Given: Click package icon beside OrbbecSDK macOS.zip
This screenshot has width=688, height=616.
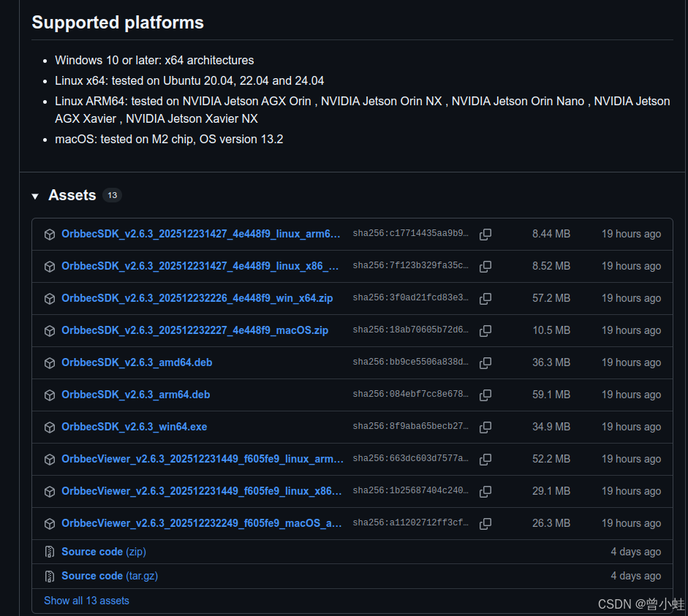Looking at the screenshot, I should [50, 331].
